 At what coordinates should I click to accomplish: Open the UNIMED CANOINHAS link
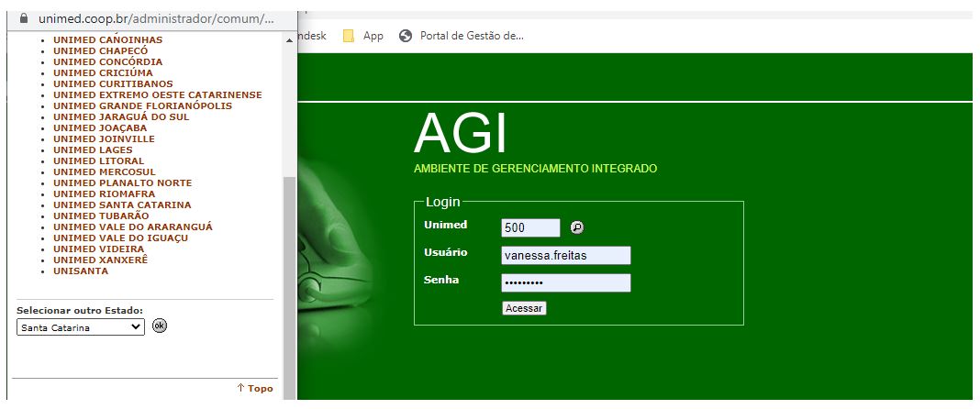[x=107, y=40]
